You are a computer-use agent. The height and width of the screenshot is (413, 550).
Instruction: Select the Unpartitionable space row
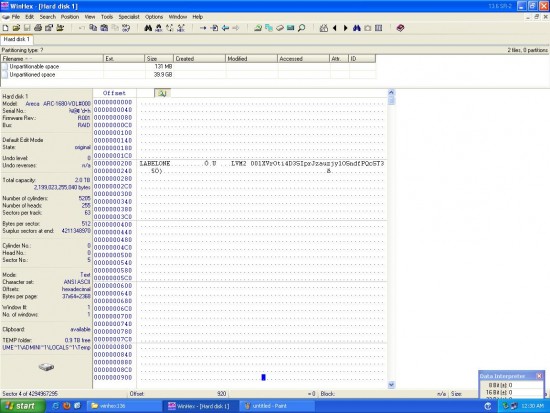pyautogui.click(x=188, y=66)
